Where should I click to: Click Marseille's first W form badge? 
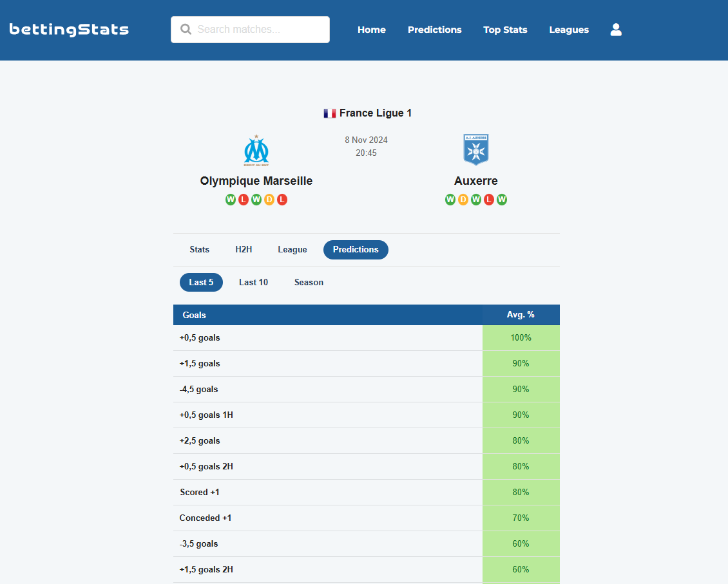(231, 200)
